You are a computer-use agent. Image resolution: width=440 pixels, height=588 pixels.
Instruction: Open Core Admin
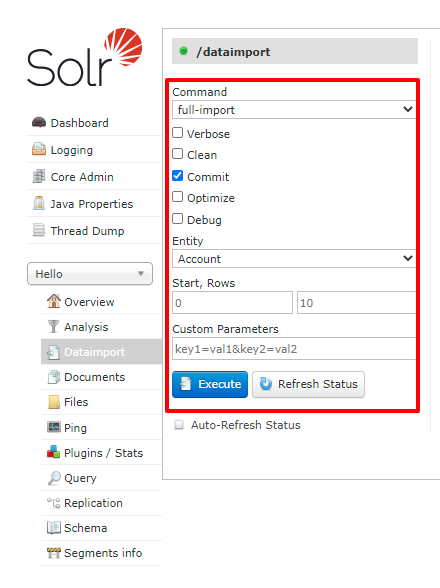coord(82,177)
